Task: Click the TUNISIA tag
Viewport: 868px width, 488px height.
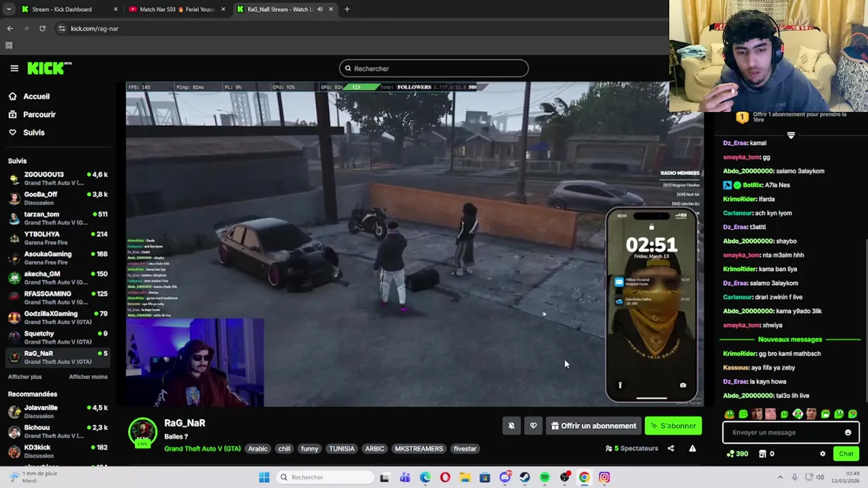Action: (x=341, y=449)
